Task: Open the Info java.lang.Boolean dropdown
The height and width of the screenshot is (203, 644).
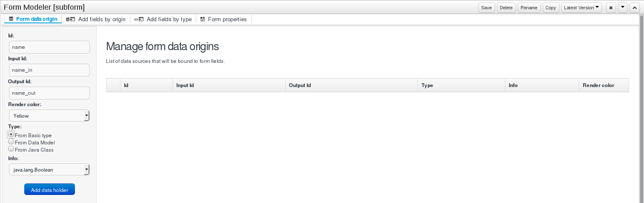Action: coord(49,169)
